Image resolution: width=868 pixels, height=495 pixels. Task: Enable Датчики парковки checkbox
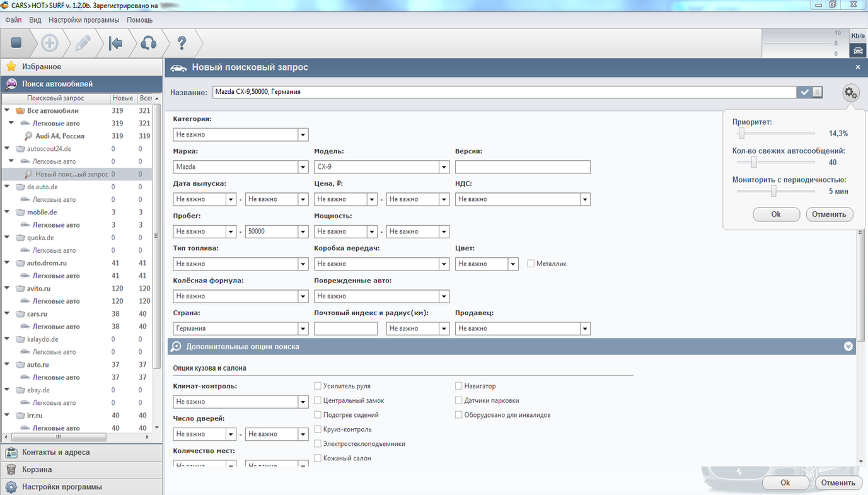pyautogui.click(x=459, y=400)
